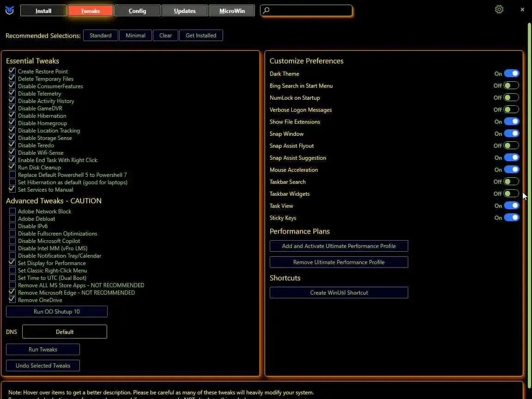Disable the Task View toggle
This screenshot has height=399, width=532.
511,206
